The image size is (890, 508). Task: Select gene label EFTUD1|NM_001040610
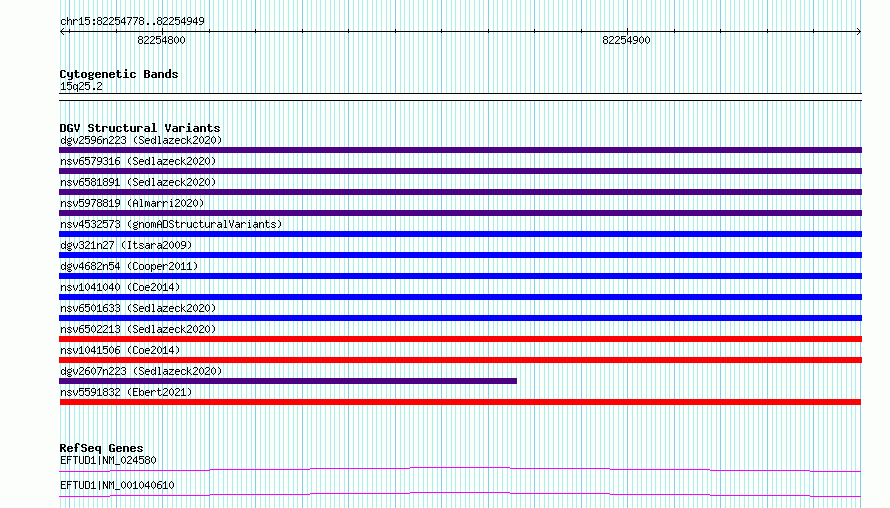pos(117,485)
